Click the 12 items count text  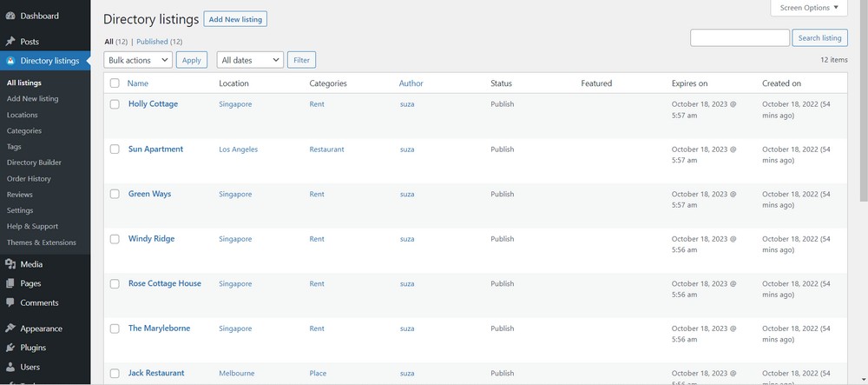(833, 60)
